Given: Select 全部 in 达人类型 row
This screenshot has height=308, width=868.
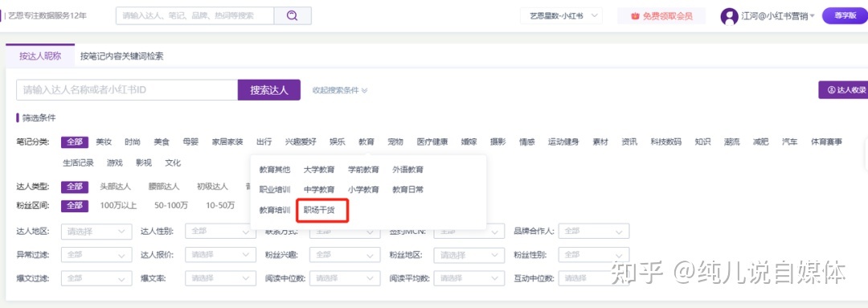Looking at the screenshot, I should point(75,187).
